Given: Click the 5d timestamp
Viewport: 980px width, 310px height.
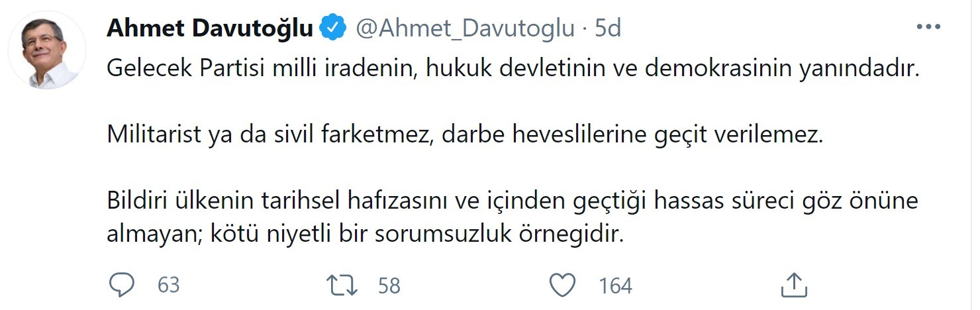Looking at the screenshot, I should coord(607,28).
